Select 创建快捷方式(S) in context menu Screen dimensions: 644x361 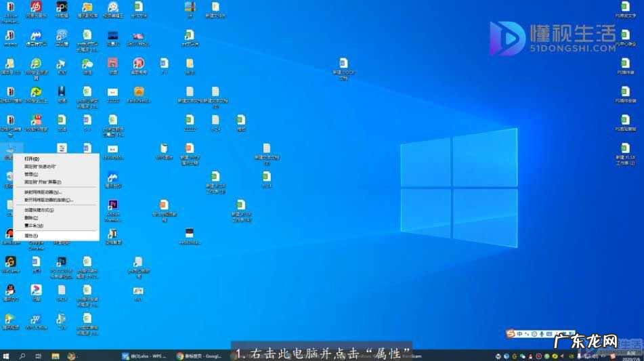coord(56,210)
